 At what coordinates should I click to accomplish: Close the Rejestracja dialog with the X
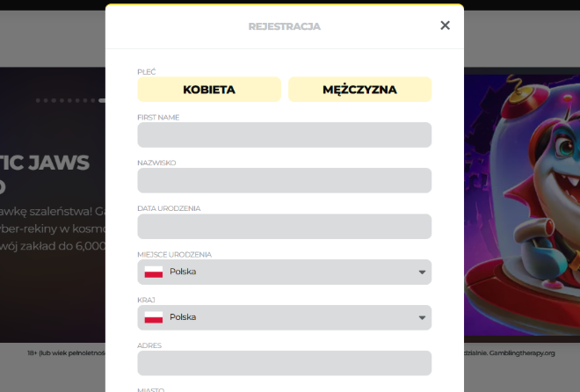(445, 25)
